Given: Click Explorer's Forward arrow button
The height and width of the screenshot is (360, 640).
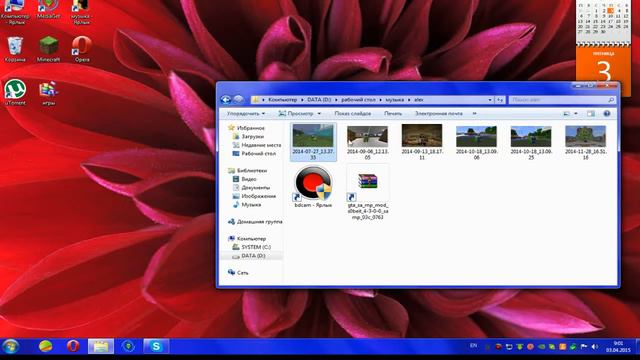Looking at the screenshot, I should [239, 100].
